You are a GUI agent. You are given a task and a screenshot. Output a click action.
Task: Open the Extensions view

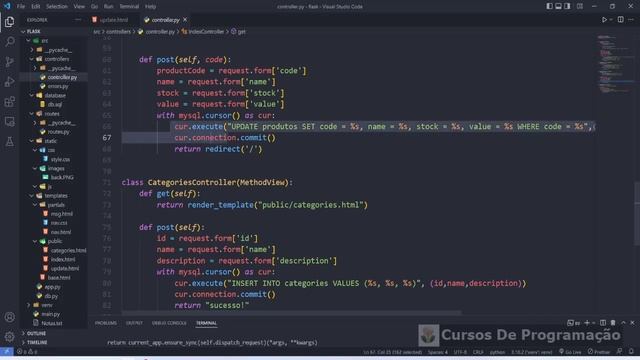click(9, 102)
